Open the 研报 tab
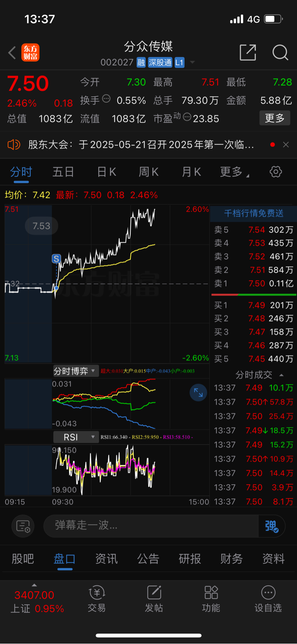297x644 pixels. 190,559
